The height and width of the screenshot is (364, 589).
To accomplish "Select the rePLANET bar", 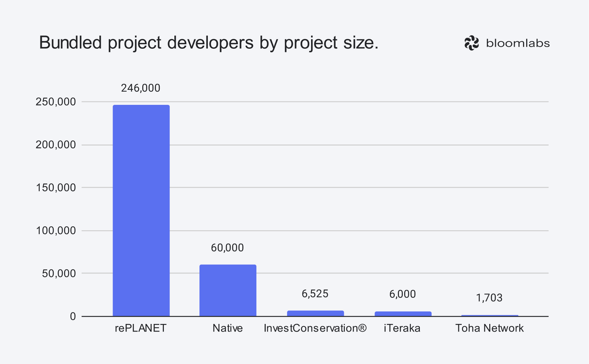I will click(x=141, y=210).
